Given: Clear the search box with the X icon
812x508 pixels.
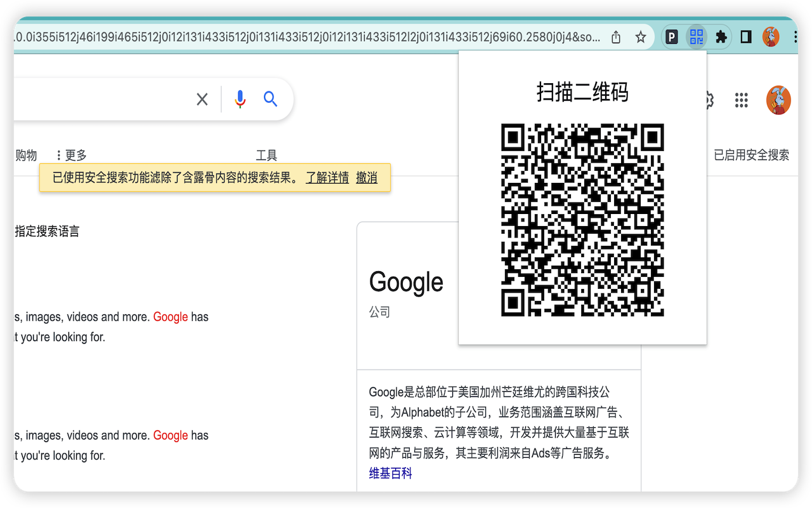Looking at the screenshot, I should point(202,99).
